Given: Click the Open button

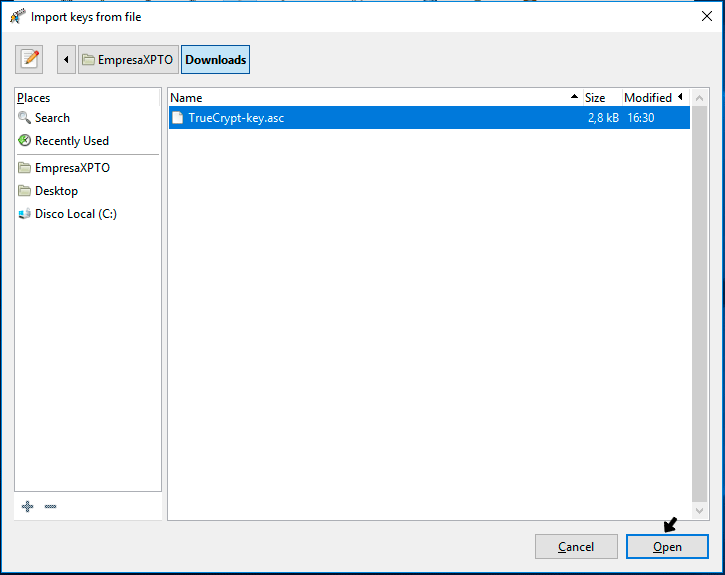Looking at the screenshot, I should click(667, 547).
